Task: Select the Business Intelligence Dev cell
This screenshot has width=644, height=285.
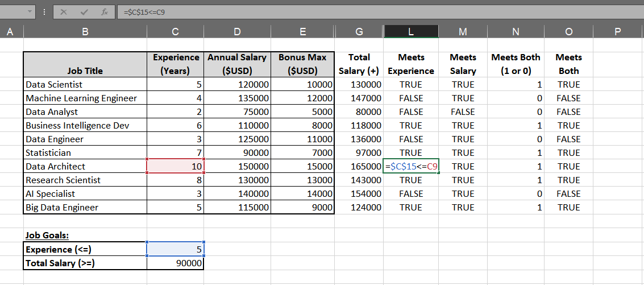Action: click(85, 125)
